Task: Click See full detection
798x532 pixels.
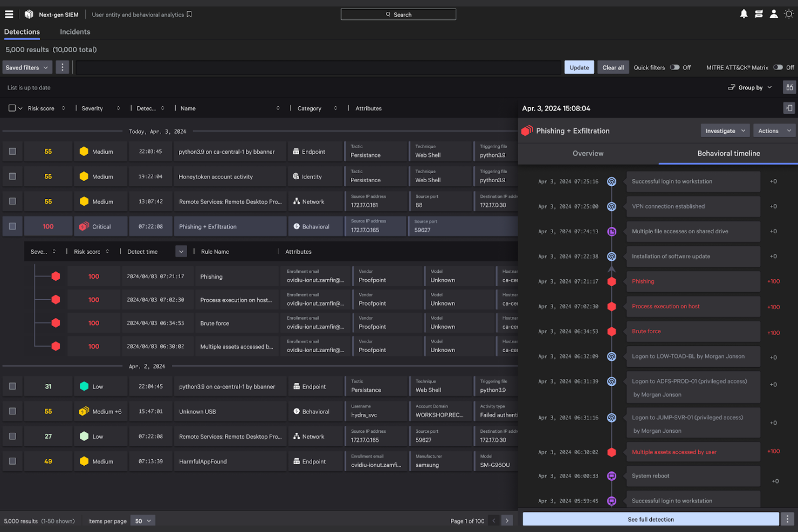Action: 650,519
